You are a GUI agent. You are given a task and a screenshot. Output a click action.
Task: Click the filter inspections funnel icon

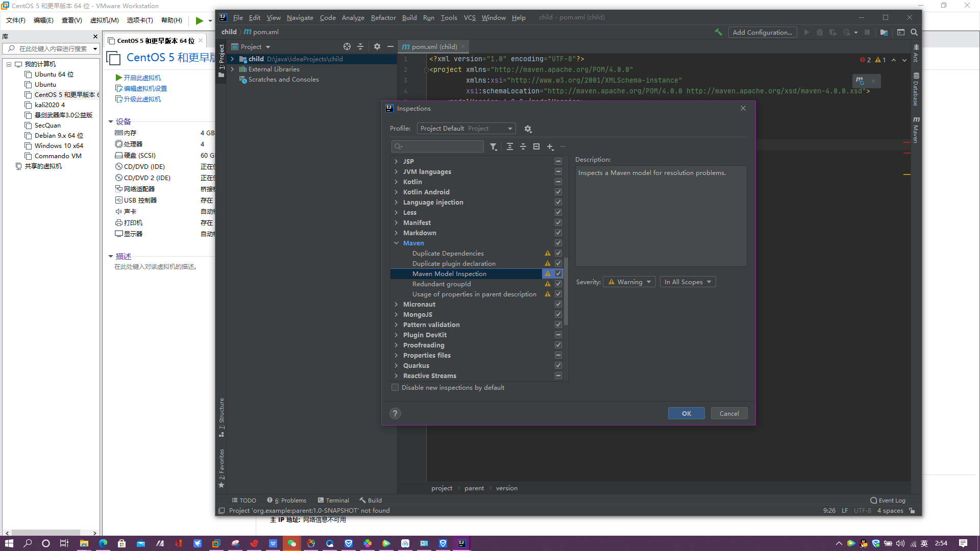[493, 146]
